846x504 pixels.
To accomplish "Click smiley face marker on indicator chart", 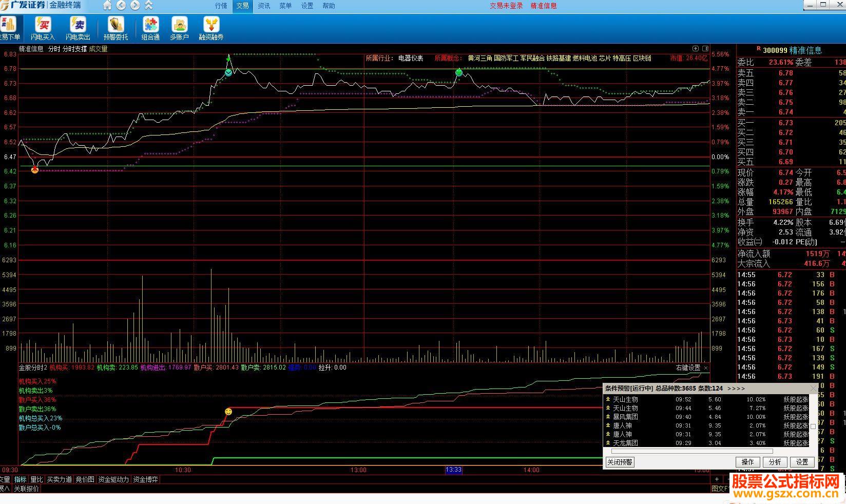I will pyautogui.click(x=228, y=412).
